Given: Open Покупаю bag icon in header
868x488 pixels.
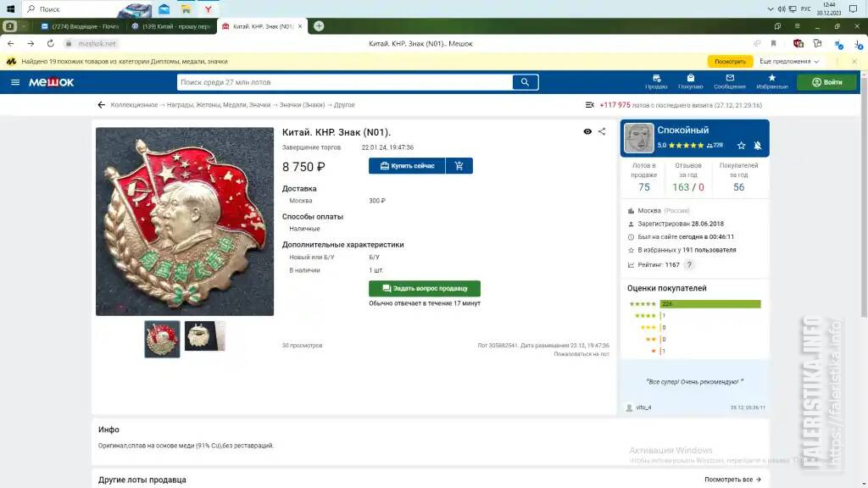Looking at the screenshot, I should 690,82.
